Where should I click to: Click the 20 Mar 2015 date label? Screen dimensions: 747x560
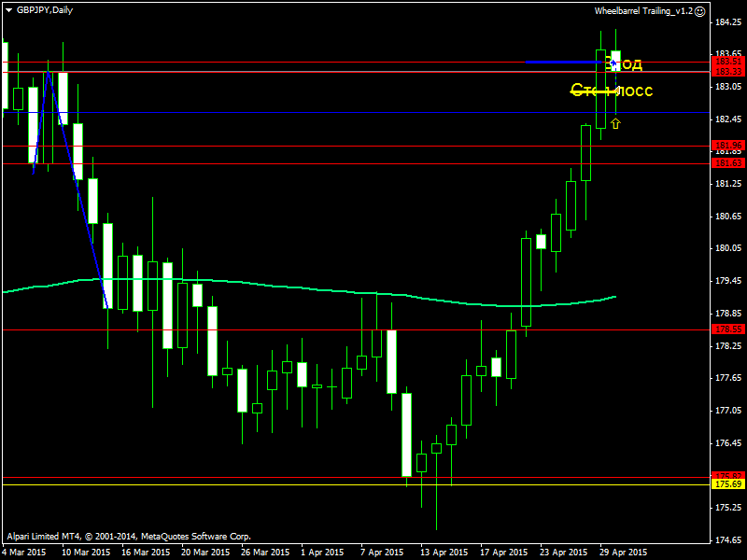coord(205,553)
